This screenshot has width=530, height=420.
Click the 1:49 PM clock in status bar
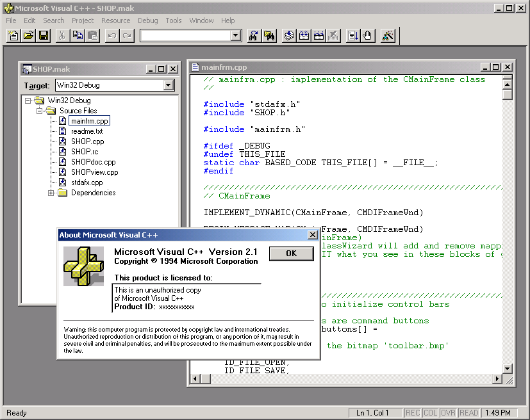click(498, 413)
